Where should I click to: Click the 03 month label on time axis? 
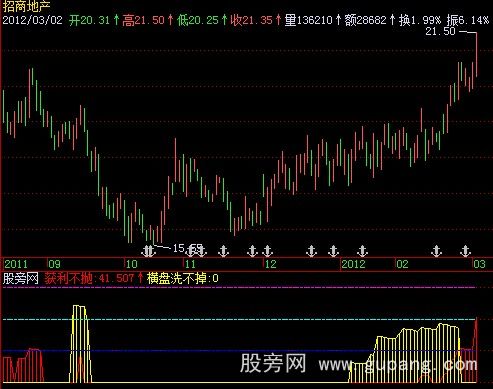[479, 264]
